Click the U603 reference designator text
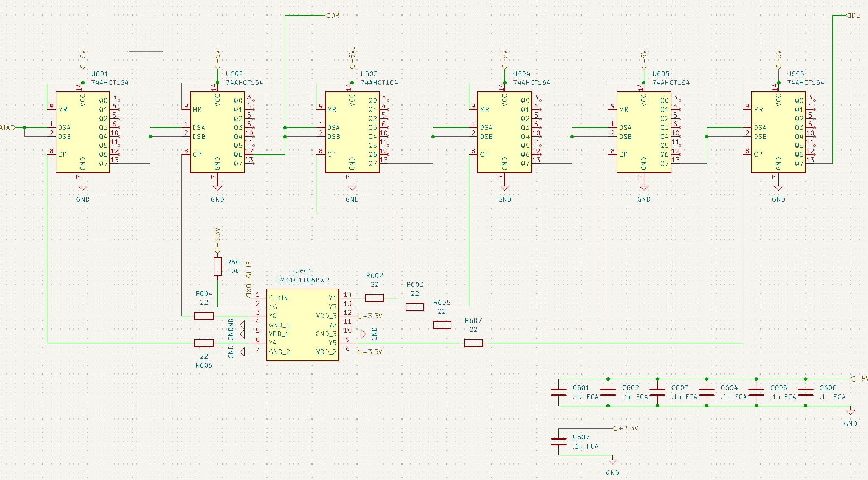 coord(369,74)
